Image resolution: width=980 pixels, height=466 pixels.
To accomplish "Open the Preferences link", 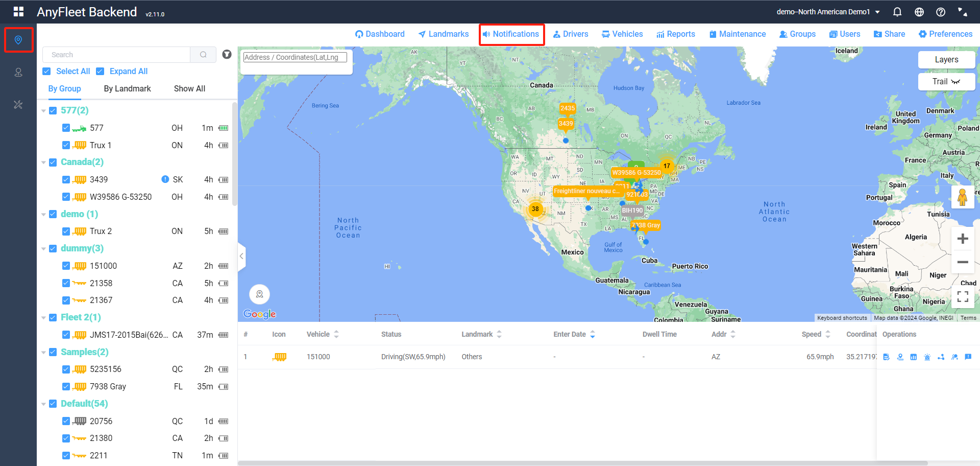I will [945, 34].
